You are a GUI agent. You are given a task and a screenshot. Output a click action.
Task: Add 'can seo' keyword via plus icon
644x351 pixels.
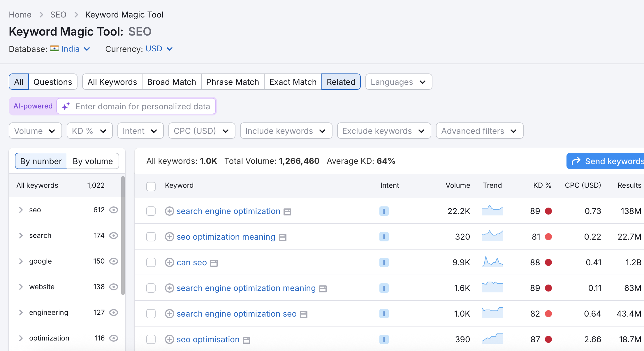click(x=169, y=262)
